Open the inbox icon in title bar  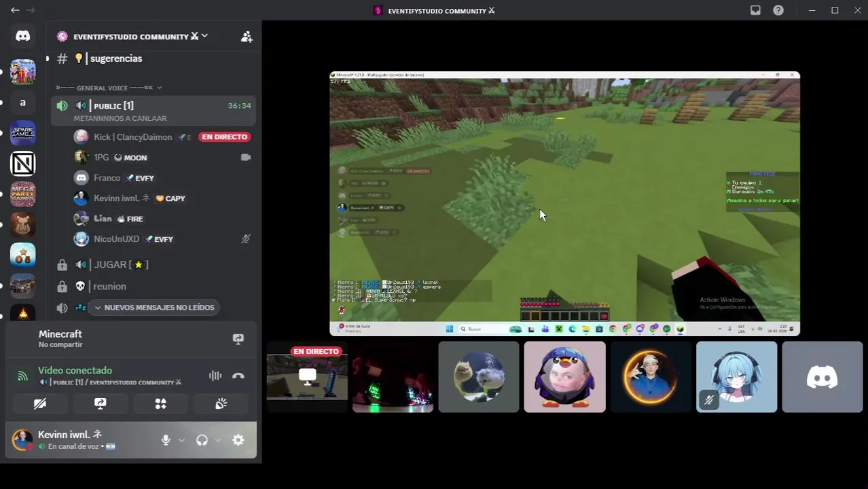tap(755, 10)
